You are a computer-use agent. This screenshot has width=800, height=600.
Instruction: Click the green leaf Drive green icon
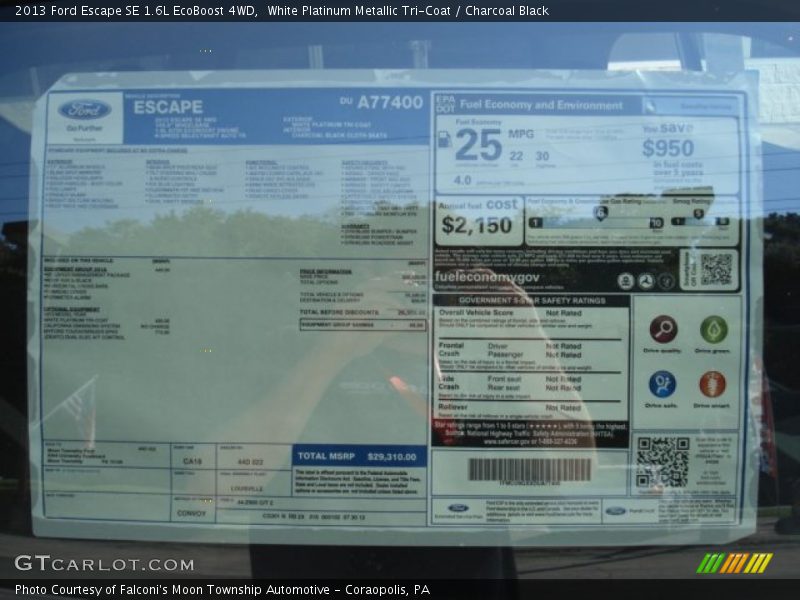(x=713, y=329)
